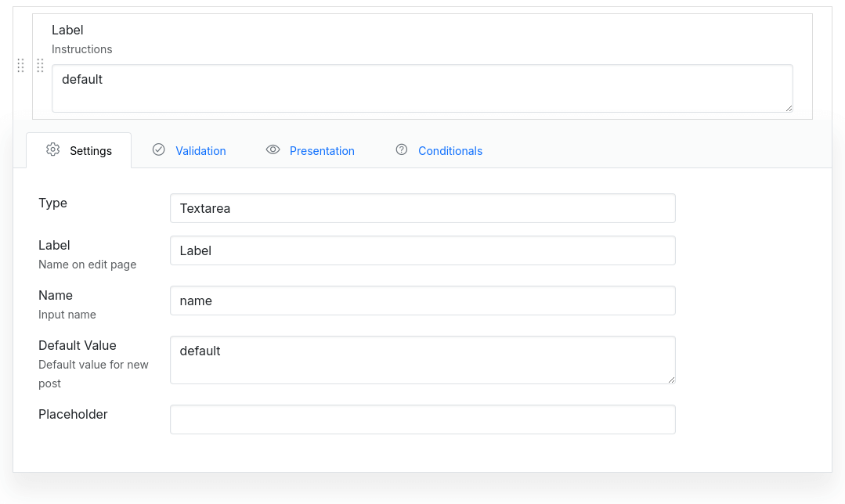Click the Instructions text under preview label

coord(82,49)
